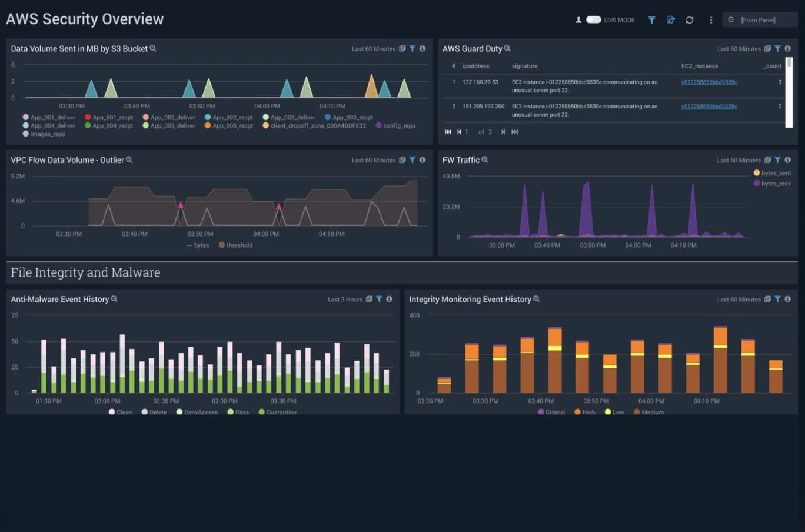This screenshot has height=532, width=805.
Task: Click info icon on VPC Flow Data panel
Action: (x=422, y=160)
